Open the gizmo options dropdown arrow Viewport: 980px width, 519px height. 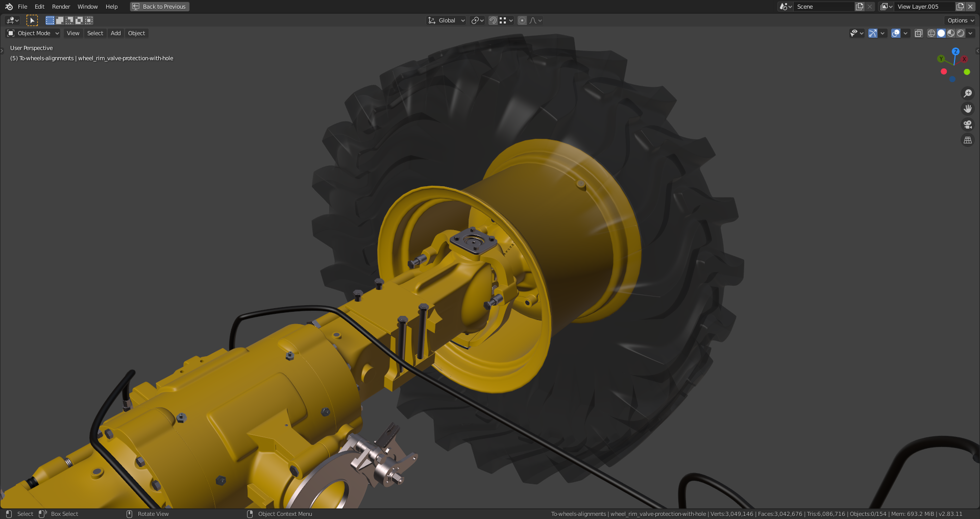click(883, 33)
